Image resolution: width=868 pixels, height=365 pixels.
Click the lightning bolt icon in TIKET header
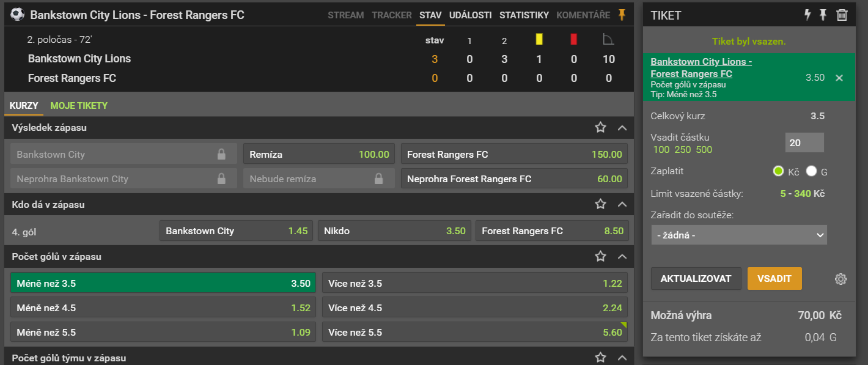pyautogui.click(x=807, y=15)
